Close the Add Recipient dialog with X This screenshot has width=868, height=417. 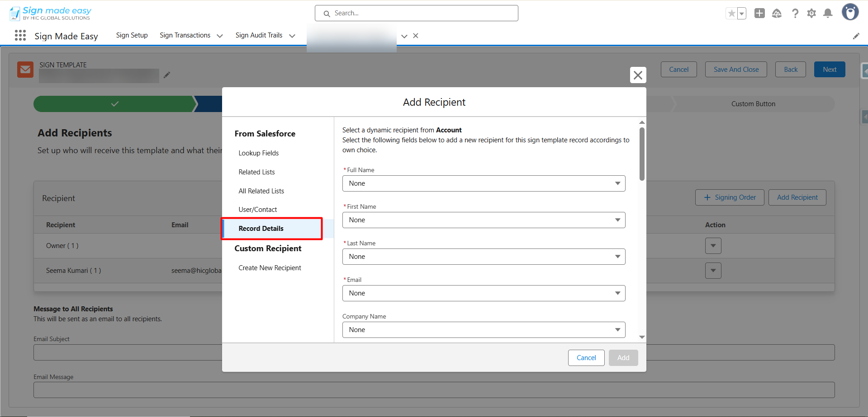[x=638, y=75]
